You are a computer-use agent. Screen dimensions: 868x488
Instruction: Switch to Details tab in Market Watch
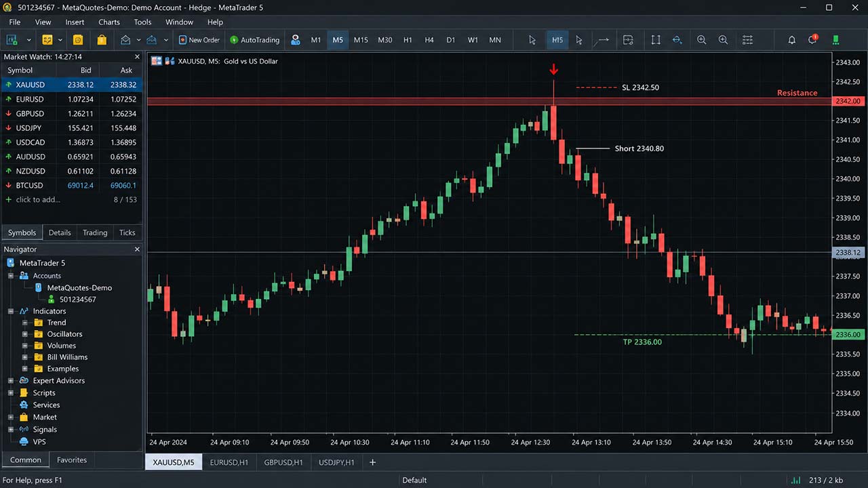pyautogui.click(x=60, y=232)
